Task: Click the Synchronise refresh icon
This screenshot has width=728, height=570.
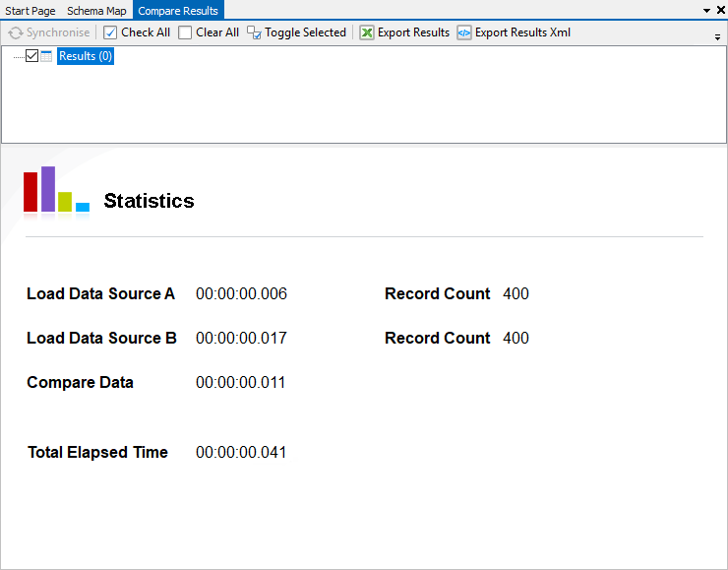Action: [x=16, y=32]
